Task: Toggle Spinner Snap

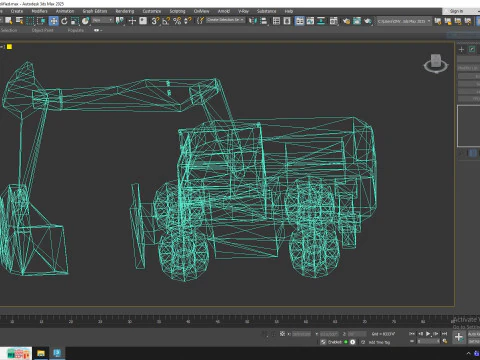Action: pyautogui.click(x=188, y=21)
